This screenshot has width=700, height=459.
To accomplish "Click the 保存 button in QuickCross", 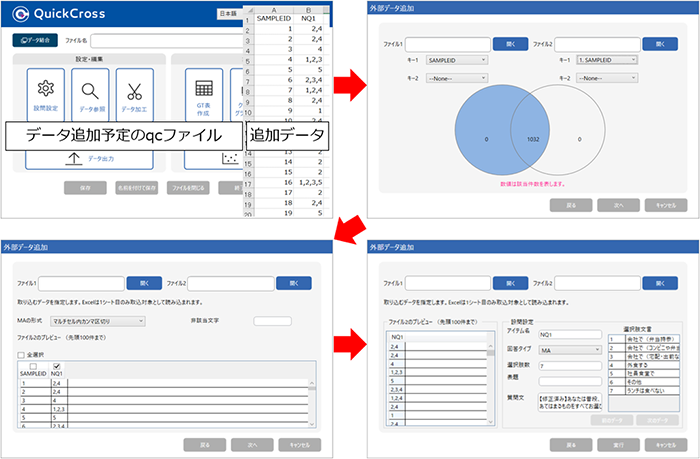I will (x=85, y=188).
